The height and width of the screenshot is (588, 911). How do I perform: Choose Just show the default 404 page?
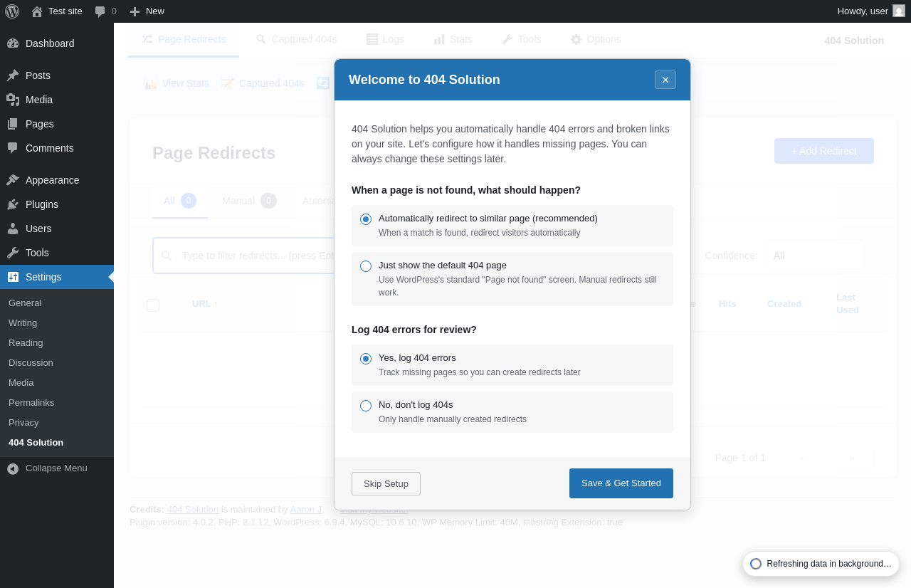[366, 266]
